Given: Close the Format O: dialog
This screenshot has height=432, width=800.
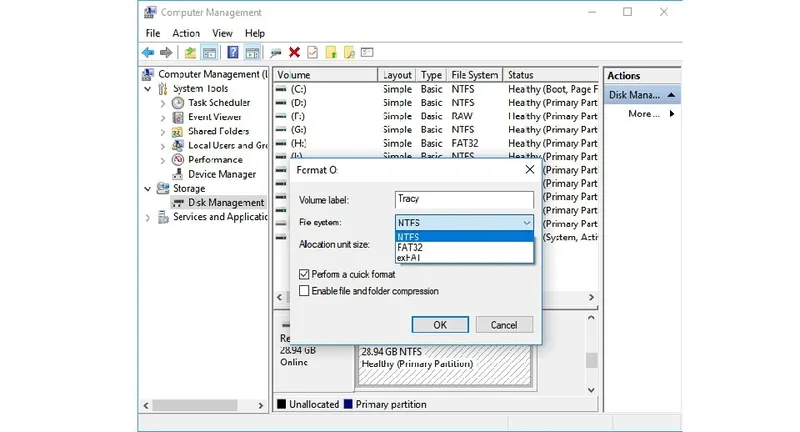Looking at the screenshot, I should [530, 170].
